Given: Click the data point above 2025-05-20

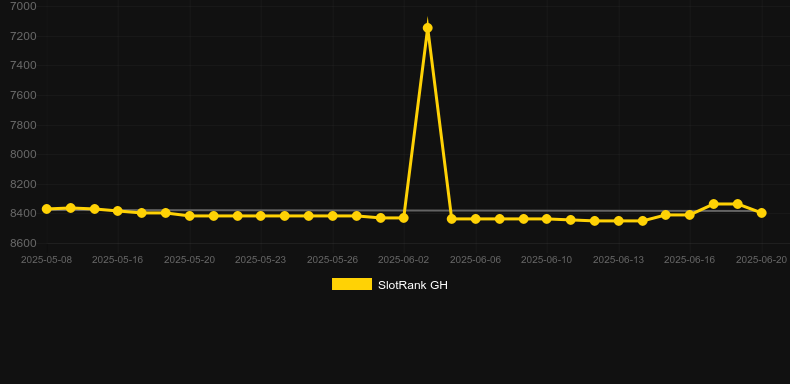Looking at the screenshot, I should coord(190,216).
